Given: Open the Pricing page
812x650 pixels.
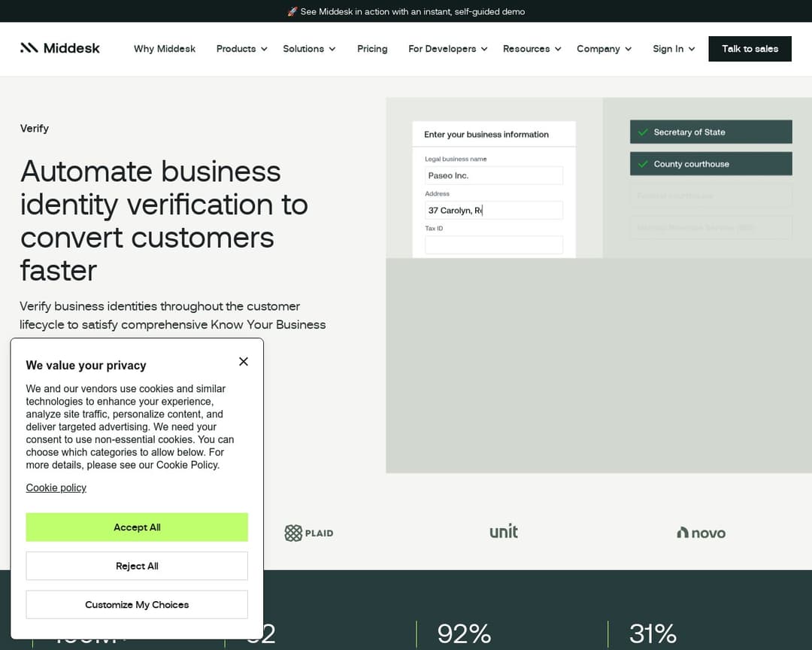Looking at the screenshot, I should tap(372, 49).
